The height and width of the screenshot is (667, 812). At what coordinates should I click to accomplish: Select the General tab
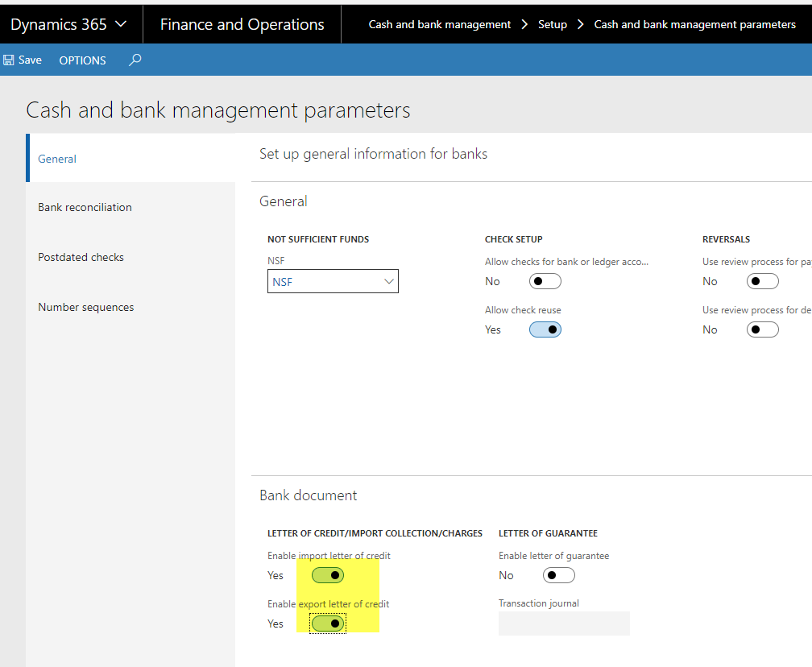click(x=57, y=159)
